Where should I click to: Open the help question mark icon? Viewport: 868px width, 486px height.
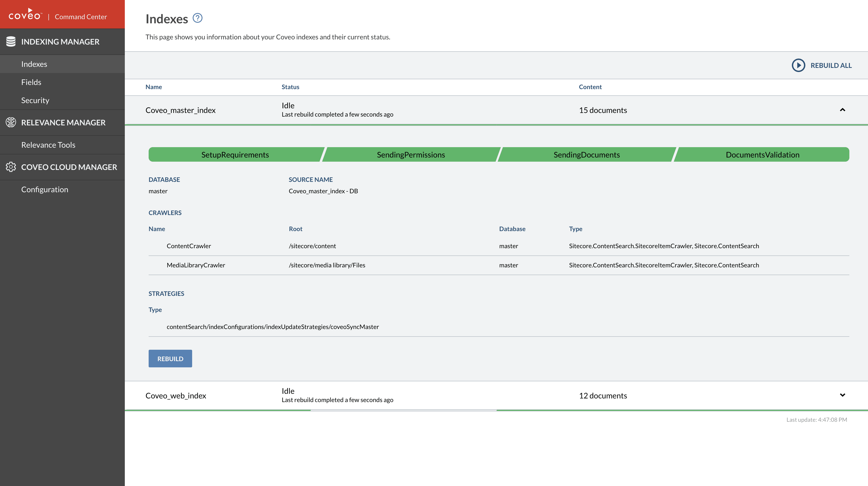(x=198, y=18)
